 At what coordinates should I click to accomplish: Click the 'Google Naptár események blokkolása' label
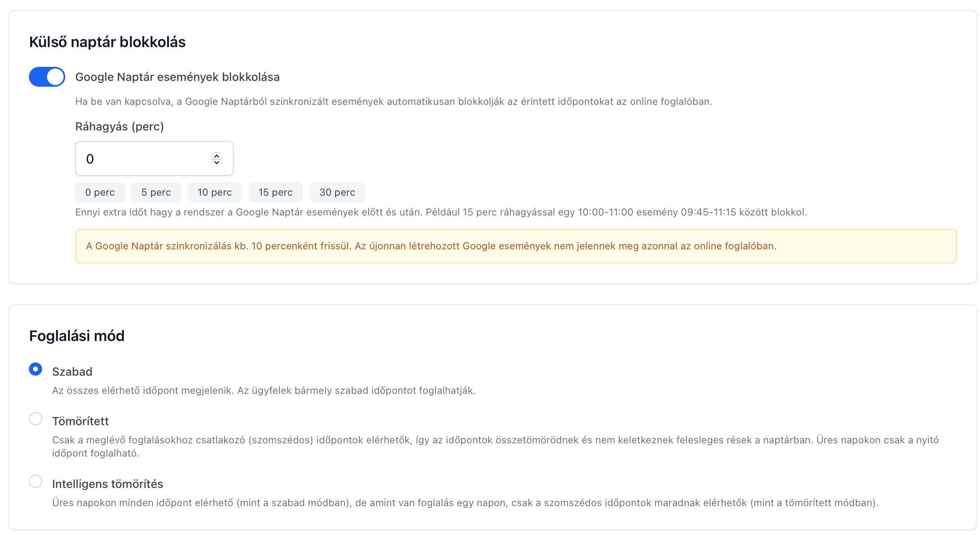[178, 77]
